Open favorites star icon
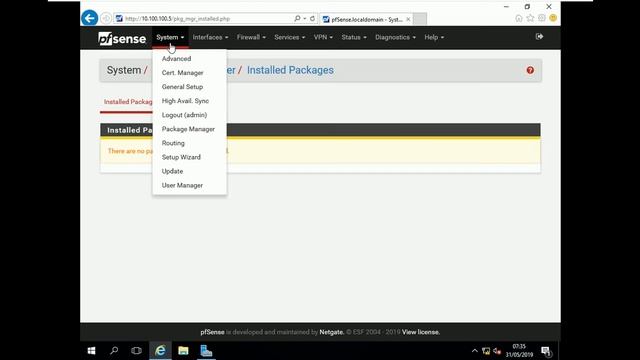Screen dimensions: 640x360 click(530, 18)
